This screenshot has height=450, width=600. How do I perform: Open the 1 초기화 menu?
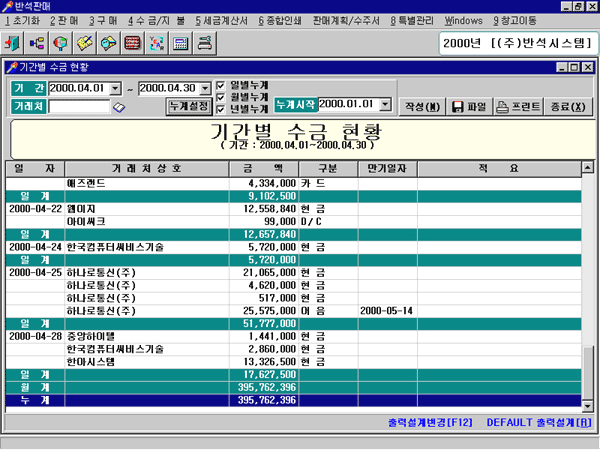tap(22, 21)
